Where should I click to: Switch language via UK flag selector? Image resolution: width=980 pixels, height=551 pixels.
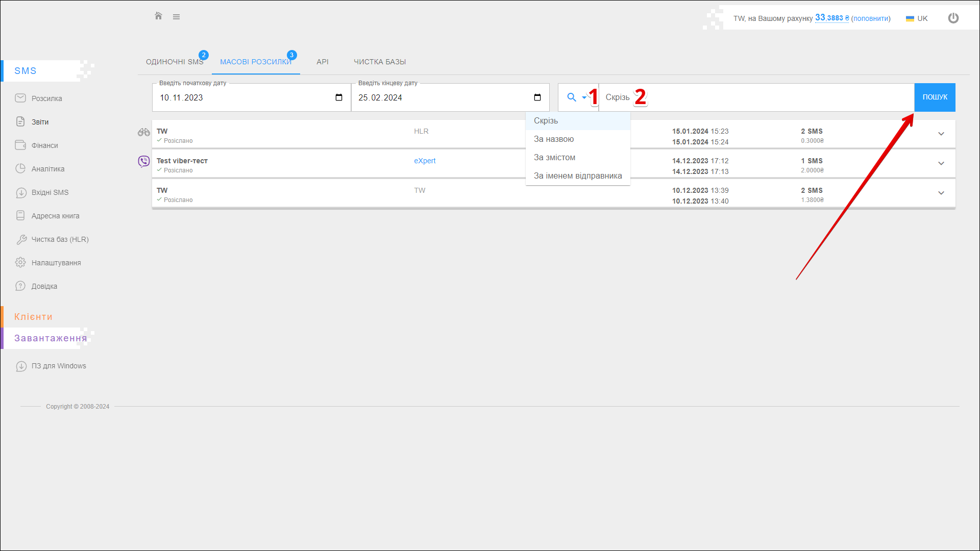[x=917, y=18]
